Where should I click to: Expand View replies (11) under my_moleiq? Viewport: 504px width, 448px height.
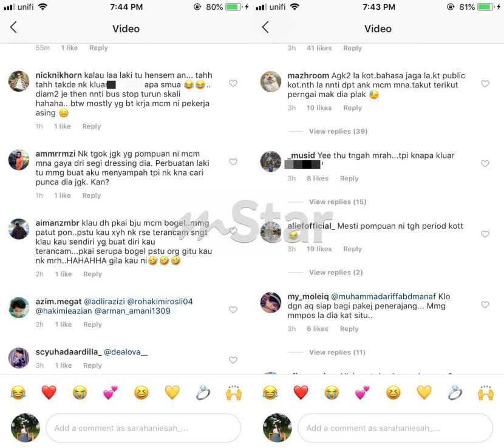(x=337, y=352)
